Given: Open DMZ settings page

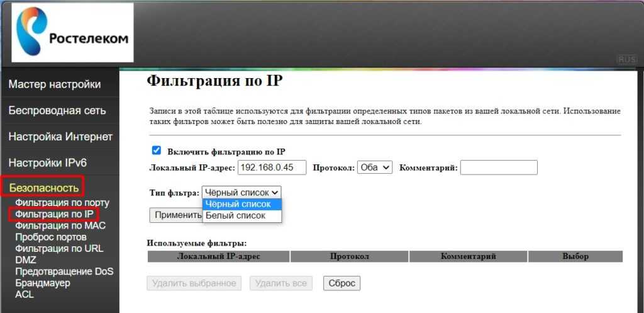Looking at the screenshot, I should tap(25, 260).
